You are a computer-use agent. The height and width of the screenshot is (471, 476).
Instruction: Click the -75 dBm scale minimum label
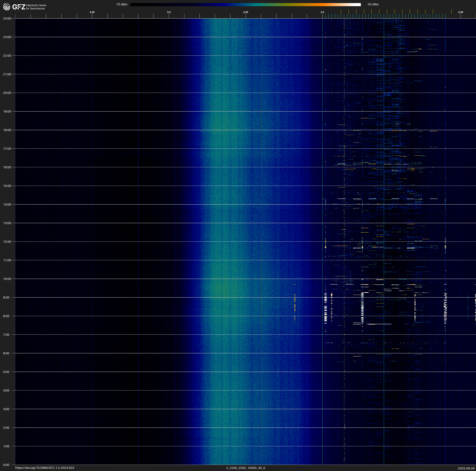pos(121,4)
